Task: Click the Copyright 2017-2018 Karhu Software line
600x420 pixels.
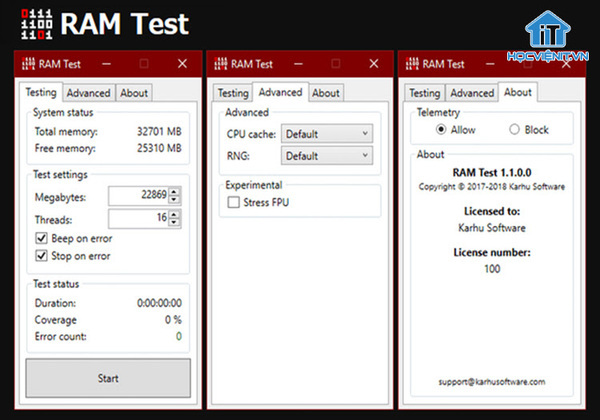Action: click(492, 187)
